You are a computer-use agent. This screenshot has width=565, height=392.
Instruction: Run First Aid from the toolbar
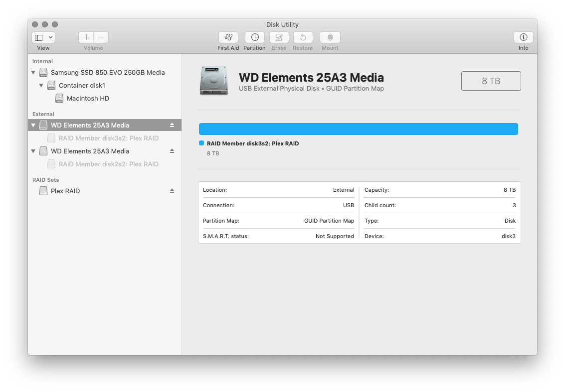[228, 37]
